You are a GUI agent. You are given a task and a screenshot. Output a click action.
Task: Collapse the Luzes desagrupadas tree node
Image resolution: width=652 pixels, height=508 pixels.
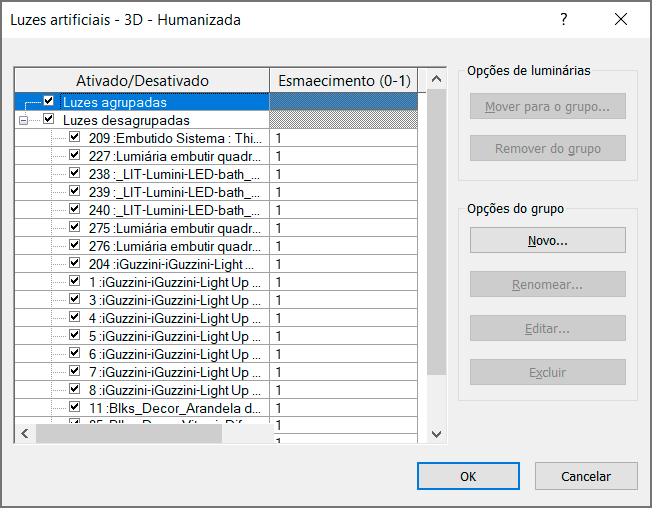click(x=23, y=120)
